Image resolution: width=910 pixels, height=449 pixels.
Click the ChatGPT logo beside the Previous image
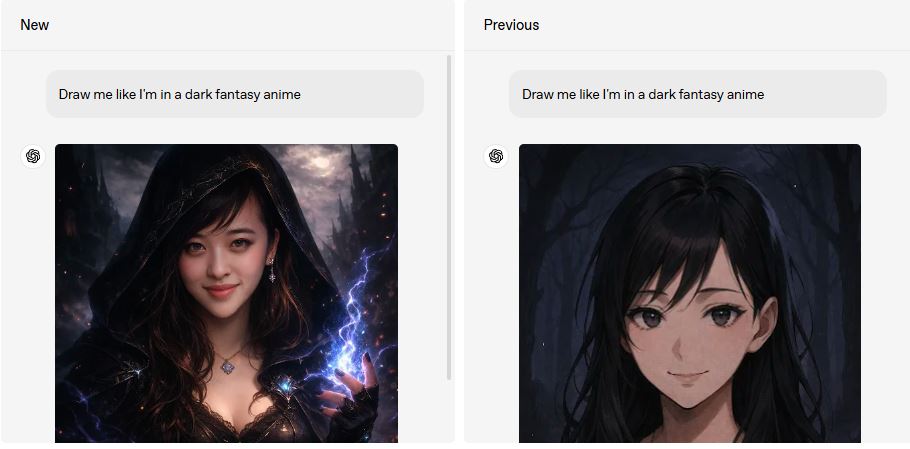click(x=496, y=156)
